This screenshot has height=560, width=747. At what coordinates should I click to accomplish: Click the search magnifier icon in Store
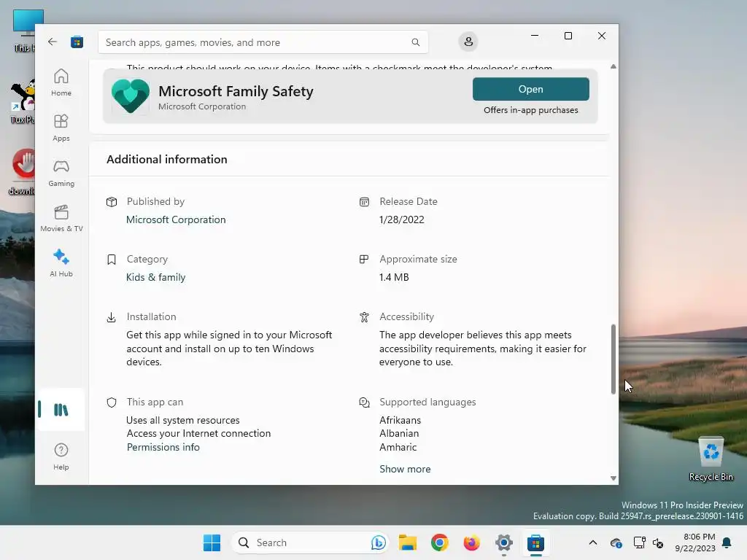(x=415, y=42)
